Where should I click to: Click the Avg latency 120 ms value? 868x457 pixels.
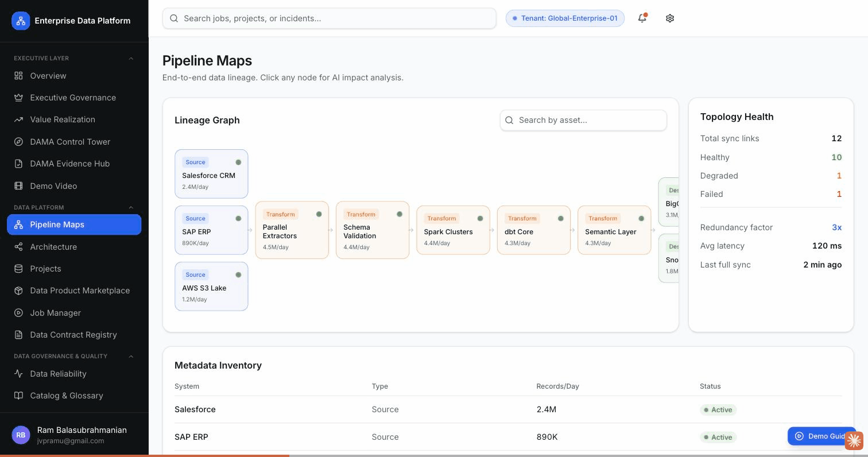click(827, 246)
